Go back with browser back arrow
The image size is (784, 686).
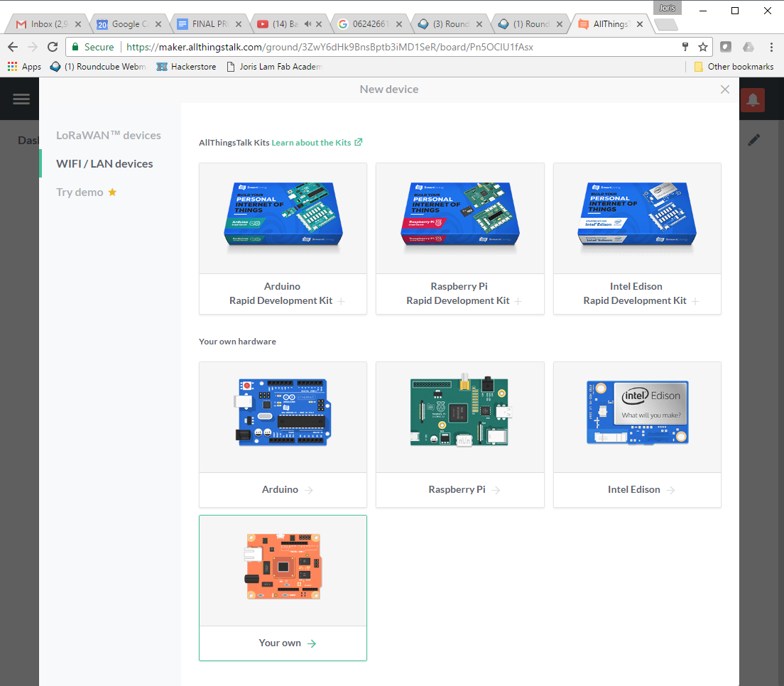(x=13, y=47)
